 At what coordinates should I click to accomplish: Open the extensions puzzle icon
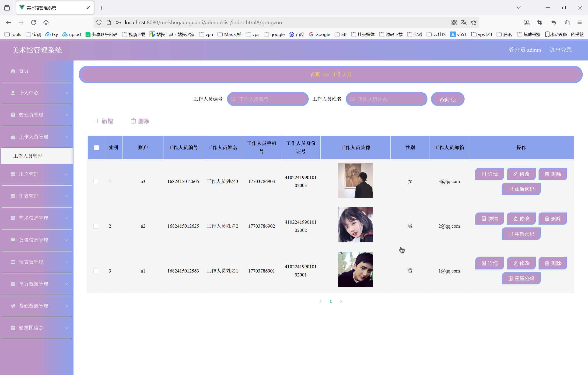click(567, 22)
